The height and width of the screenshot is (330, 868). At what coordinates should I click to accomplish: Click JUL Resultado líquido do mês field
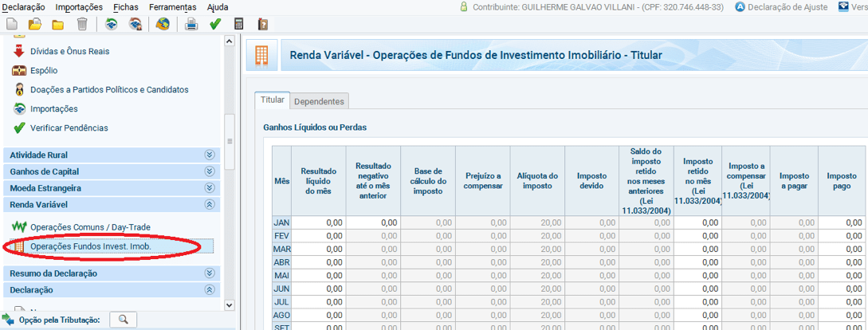[318, 302]
